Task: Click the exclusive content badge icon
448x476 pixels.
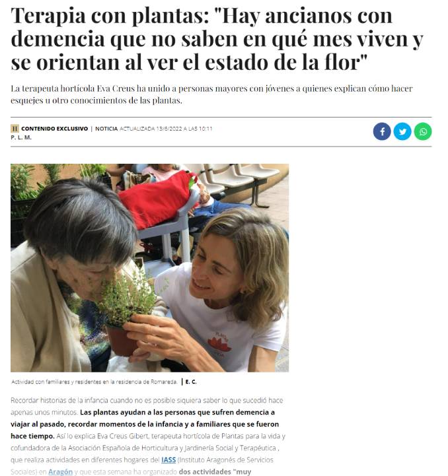Action: tap(15, 129)
